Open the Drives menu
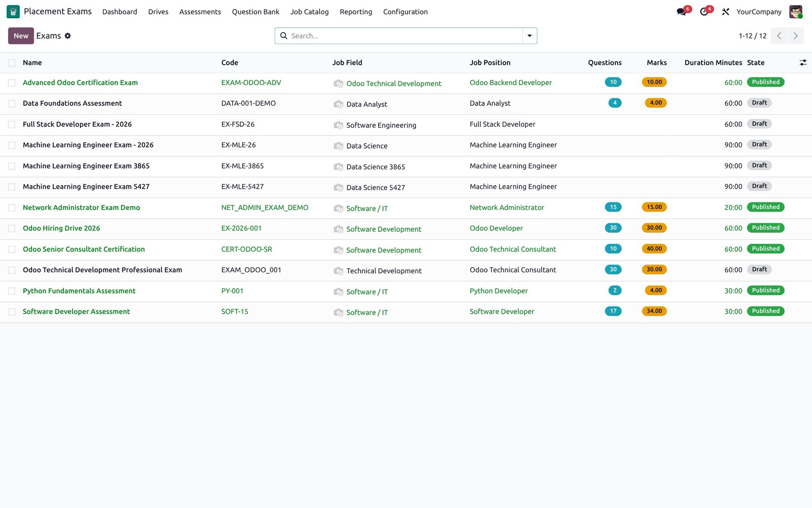812x508 pixels. pos(158,12)
